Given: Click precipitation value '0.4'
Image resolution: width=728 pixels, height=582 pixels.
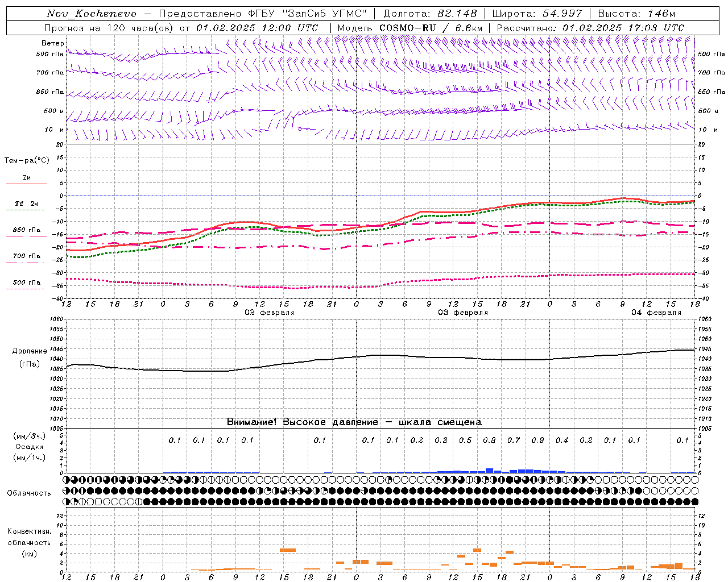Looking at the screenshot, I should coord(562,440).
